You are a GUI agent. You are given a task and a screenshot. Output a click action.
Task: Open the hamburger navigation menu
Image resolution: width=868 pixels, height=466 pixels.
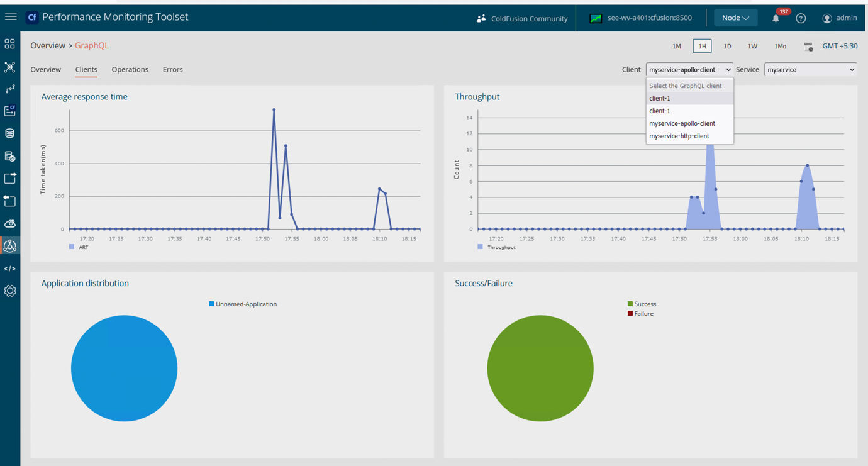click(x=10, y=17)
